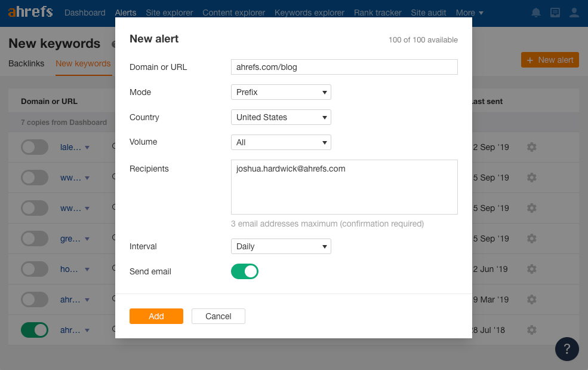Open the Interval dropdown showing Daily
Image resolution: width=588 pixels, height=370 pixels.
tap(281, 246)
